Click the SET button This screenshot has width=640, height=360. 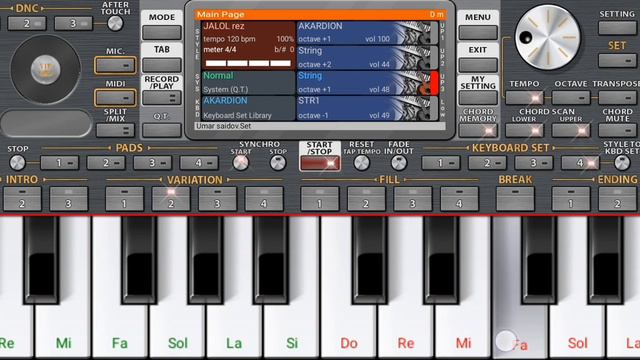coord(618,60)
